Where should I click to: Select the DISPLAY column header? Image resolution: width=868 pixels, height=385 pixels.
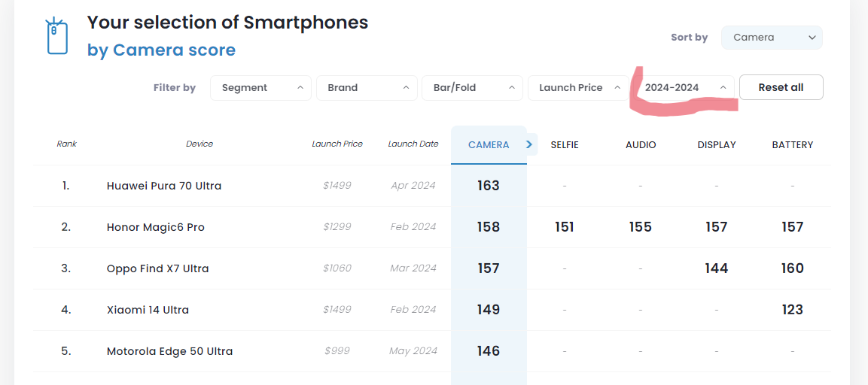coord(717,145)
